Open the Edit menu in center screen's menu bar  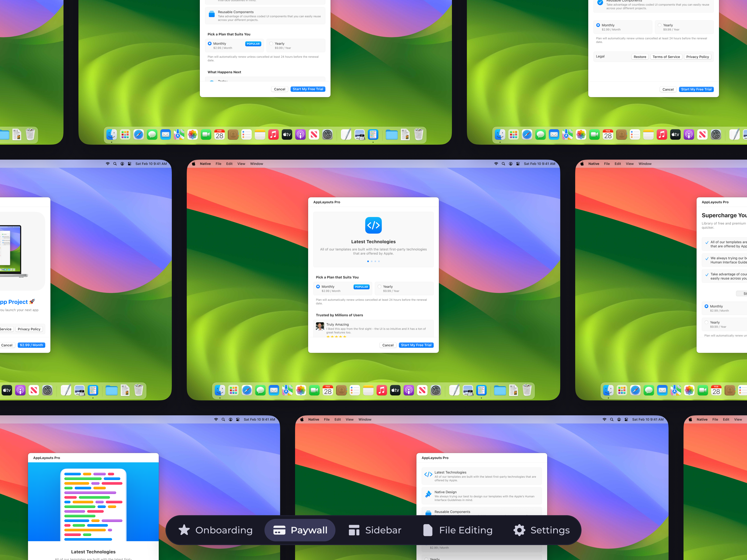tap(229, 164)
